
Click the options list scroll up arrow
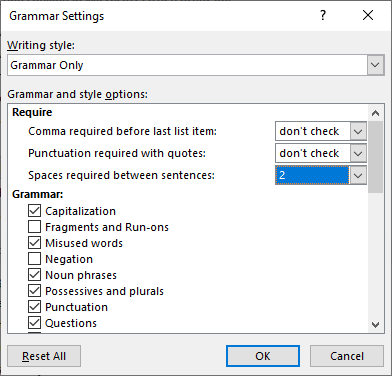[x=376, y=113]
